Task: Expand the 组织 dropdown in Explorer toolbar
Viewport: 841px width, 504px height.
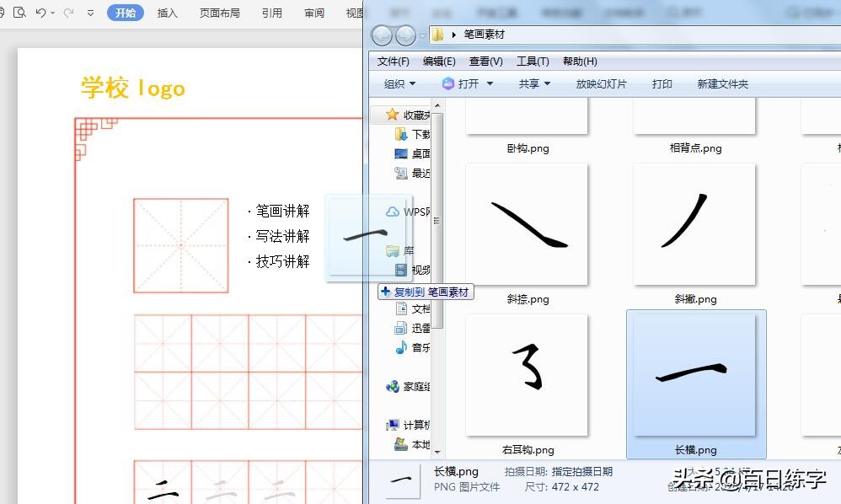Action: [x=400, y=83]
